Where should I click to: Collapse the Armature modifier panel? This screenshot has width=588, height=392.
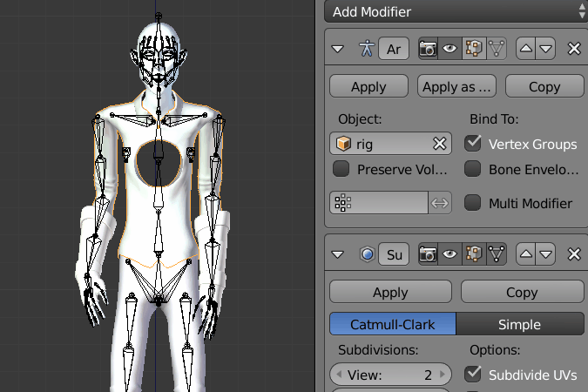click(338, 49)
